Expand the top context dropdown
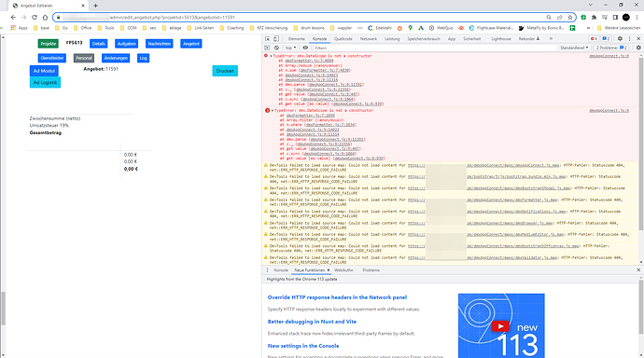Screen dimensions: 644x358 click(x=290, y=48)
